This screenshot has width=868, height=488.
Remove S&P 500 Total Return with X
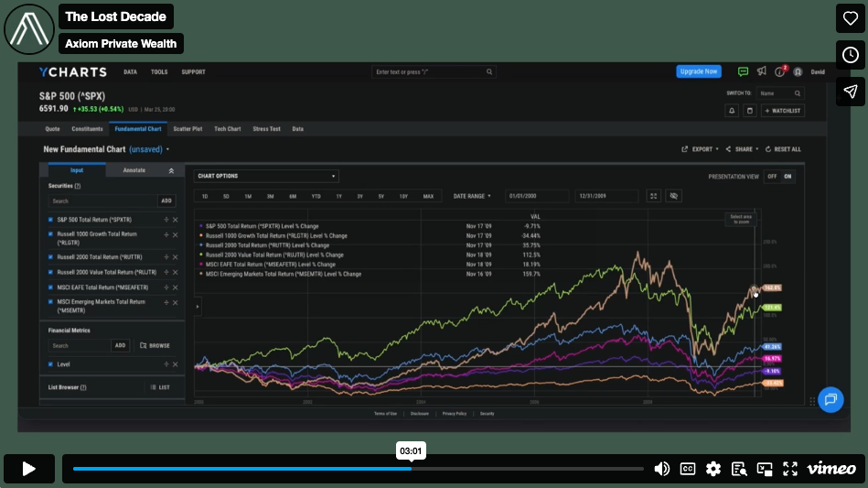point(175,220)
